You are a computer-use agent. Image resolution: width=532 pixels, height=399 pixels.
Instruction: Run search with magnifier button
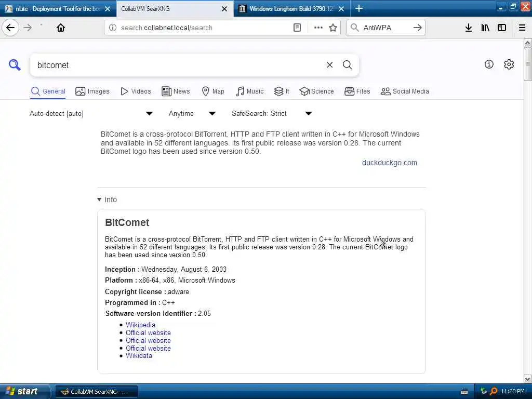coord(347,65)
